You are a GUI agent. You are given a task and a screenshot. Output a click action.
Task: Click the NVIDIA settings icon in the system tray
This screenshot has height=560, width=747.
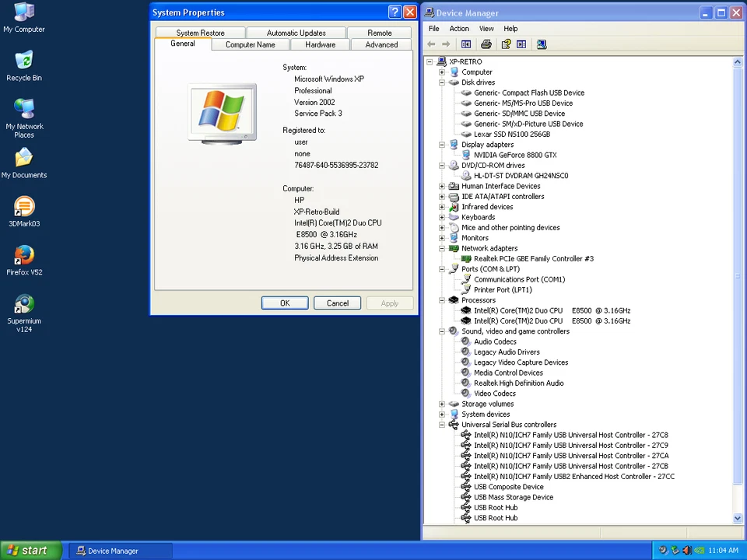pyautogui.click(x=699, y=551)
